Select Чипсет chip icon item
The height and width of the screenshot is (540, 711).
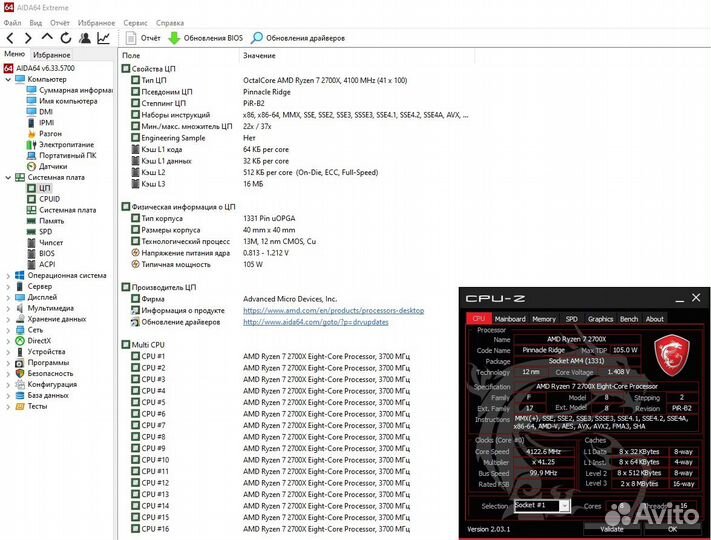45,243
